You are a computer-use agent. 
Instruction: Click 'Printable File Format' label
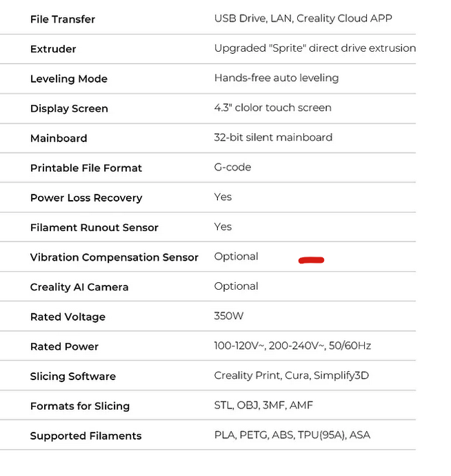[86, 168]
